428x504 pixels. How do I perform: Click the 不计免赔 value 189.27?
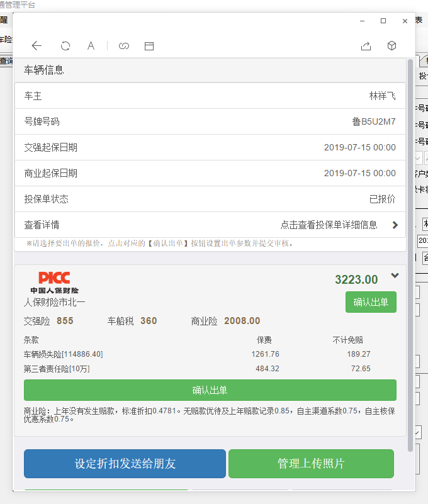pyautogui.click(x=359, y=354)
